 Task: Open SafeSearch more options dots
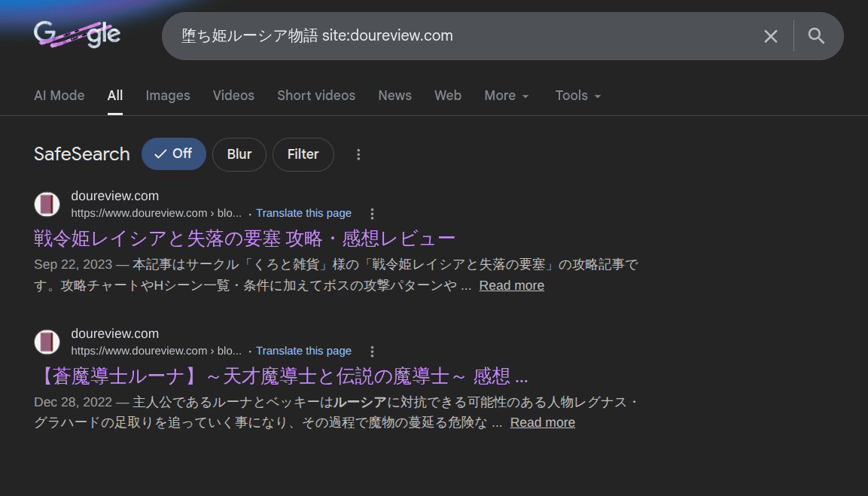pyautogui.click(x=358, y=154)
